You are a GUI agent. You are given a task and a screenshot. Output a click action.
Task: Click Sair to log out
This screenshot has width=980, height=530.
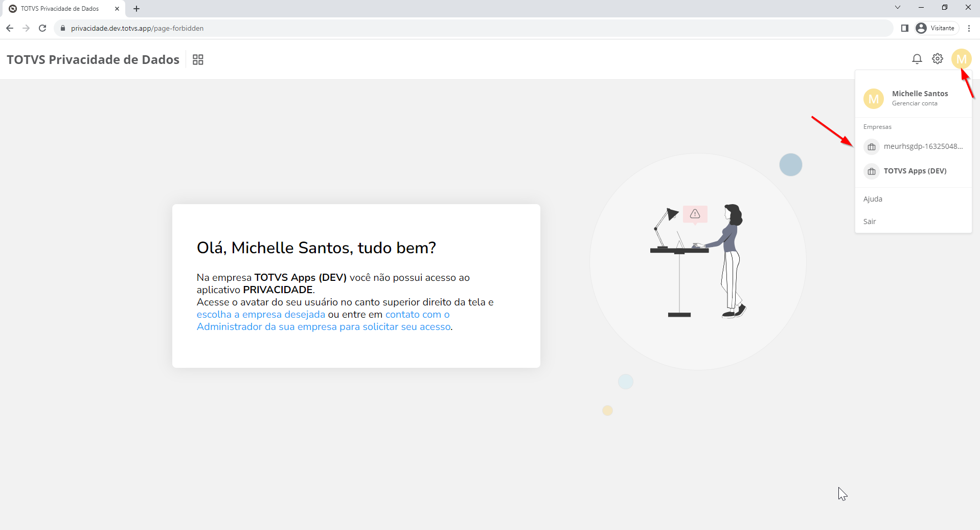(x=870, y=222)
